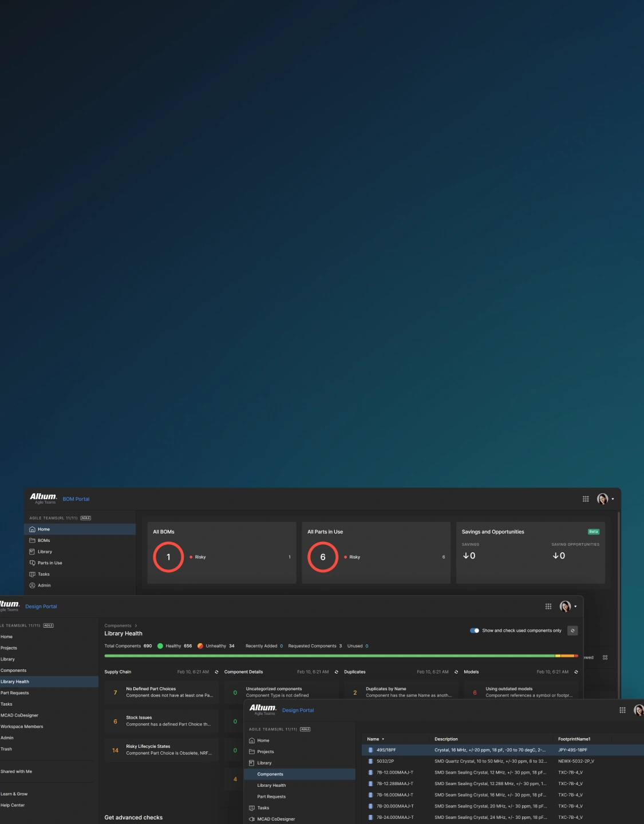
Task: Open the apps grid in BOM Portal header
Action: [x=586, y=499]
